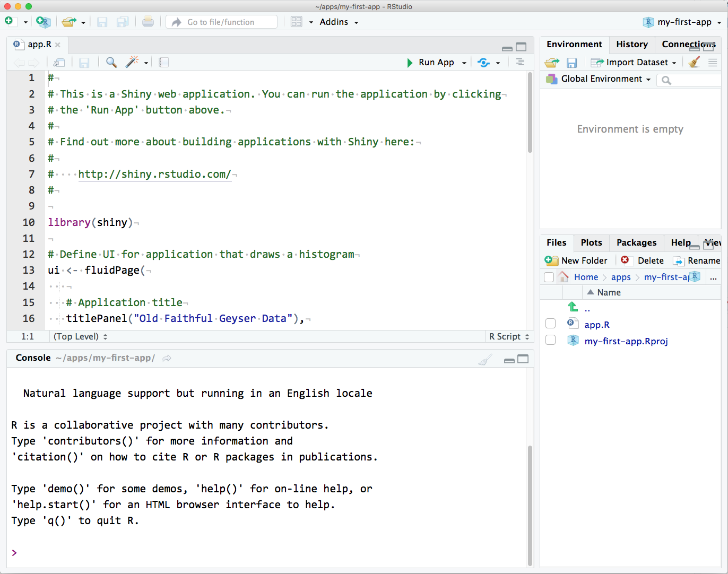Screen dimensions: 728x574
Task: Switch to the Plots tab
Action: [591, 242]
